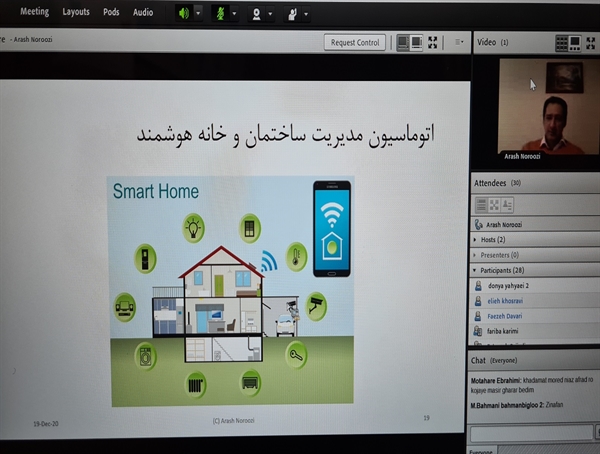
Task: Expand the Presenters (0) group
Action: click(475, 255)
